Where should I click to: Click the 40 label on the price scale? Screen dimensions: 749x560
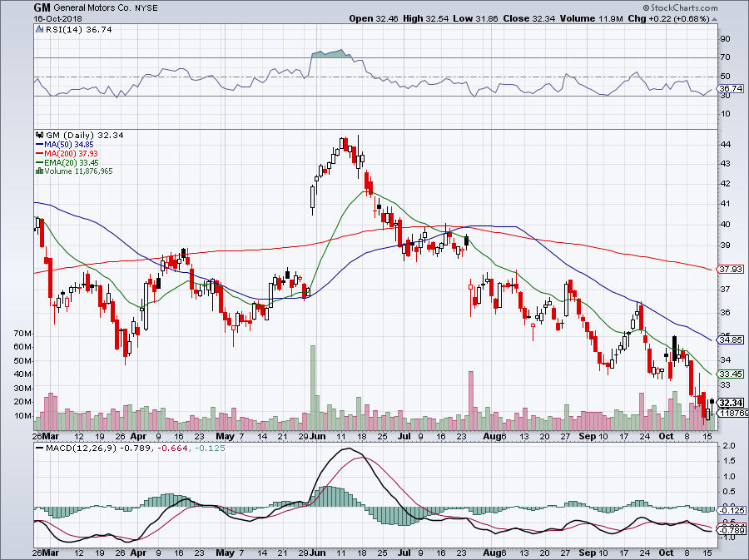pos(725,225)
